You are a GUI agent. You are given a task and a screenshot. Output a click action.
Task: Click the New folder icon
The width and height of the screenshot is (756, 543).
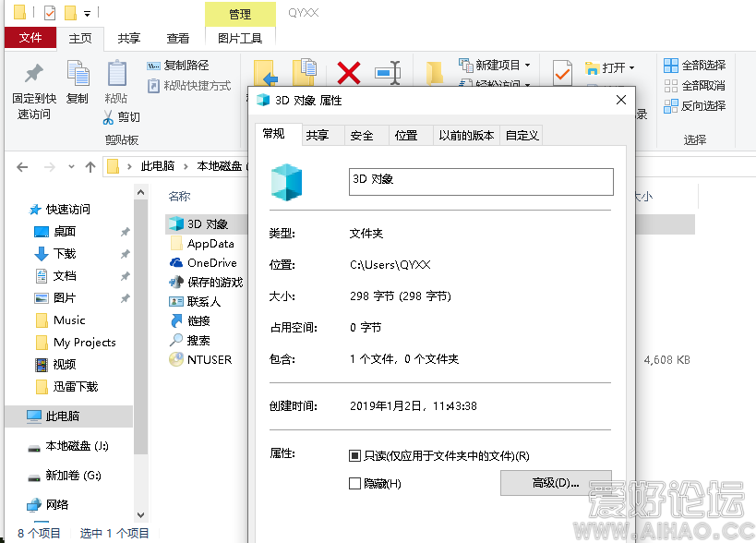coord(435,73)
